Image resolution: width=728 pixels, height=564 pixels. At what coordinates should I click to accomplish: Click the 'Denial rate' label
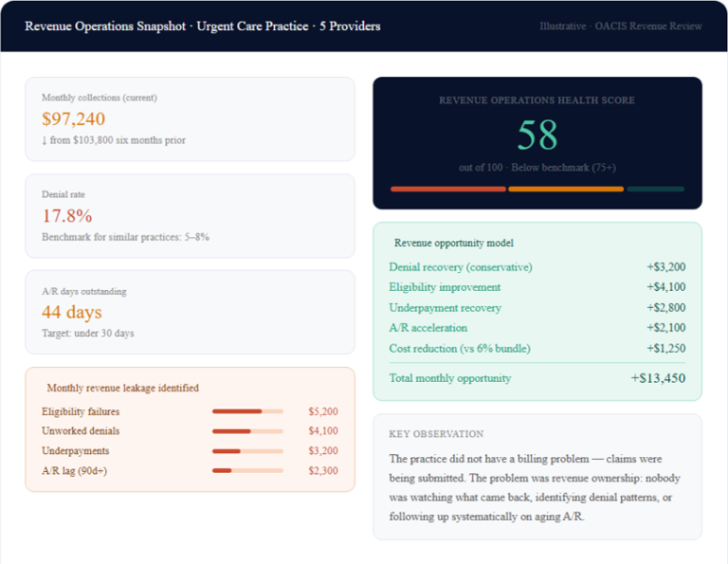(x=64, y=194)
